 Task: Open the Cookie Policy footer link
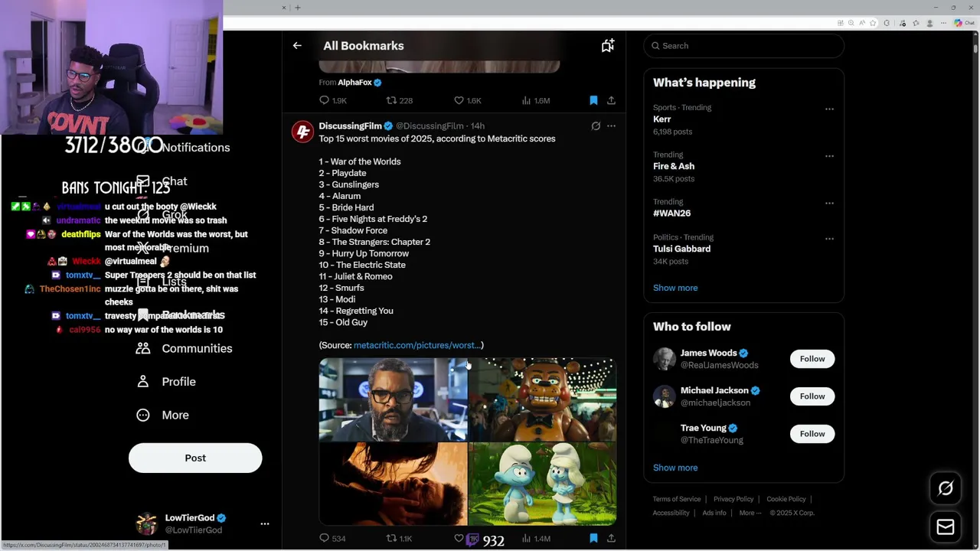(x=786, y=499)
